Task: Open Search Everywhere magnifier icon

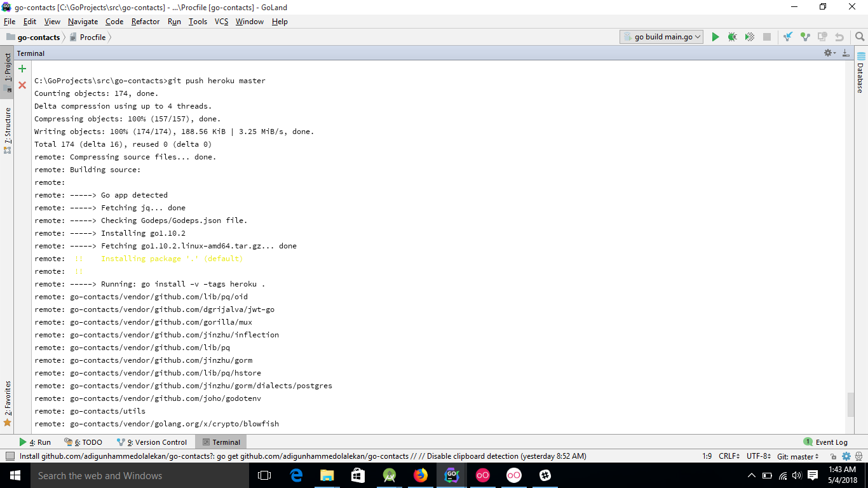Action: point(860,37)
